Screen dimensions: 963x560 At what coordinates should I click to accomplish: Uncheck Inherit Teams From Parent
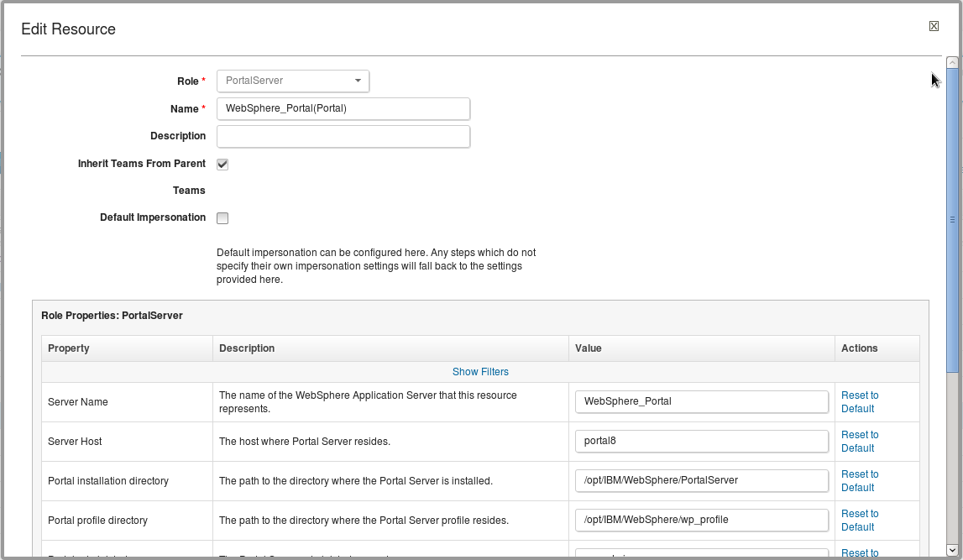pos(222,165)
